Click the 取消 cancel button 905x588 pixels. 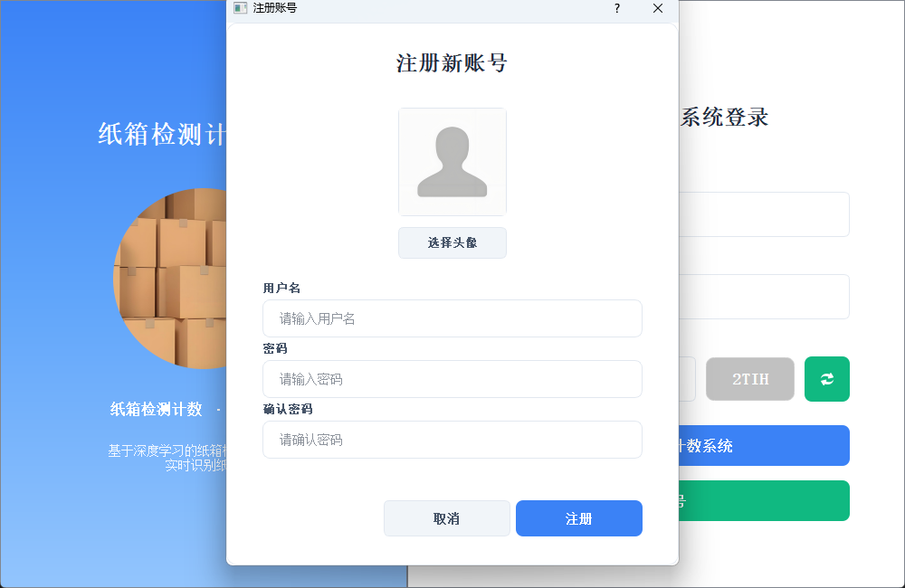pos(447,518)
